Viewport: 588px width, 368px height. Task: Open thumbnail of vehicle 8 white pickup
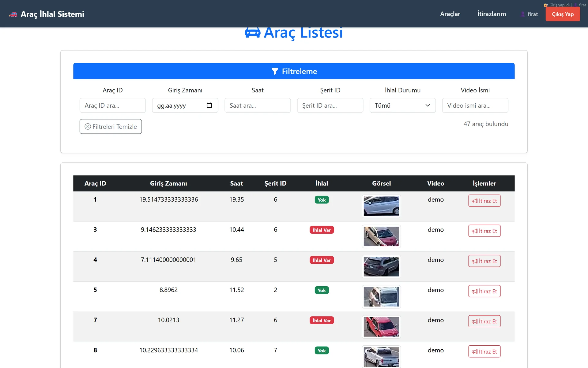click(x=381, y=357)
